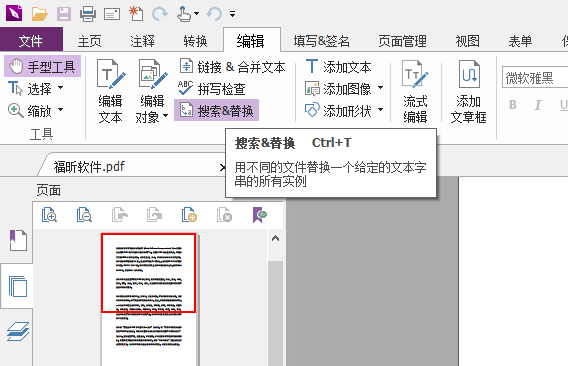Click the thumbnail scrollbar up arrow
The width and height of the screenshot is (568, 366).
[275, 238]
